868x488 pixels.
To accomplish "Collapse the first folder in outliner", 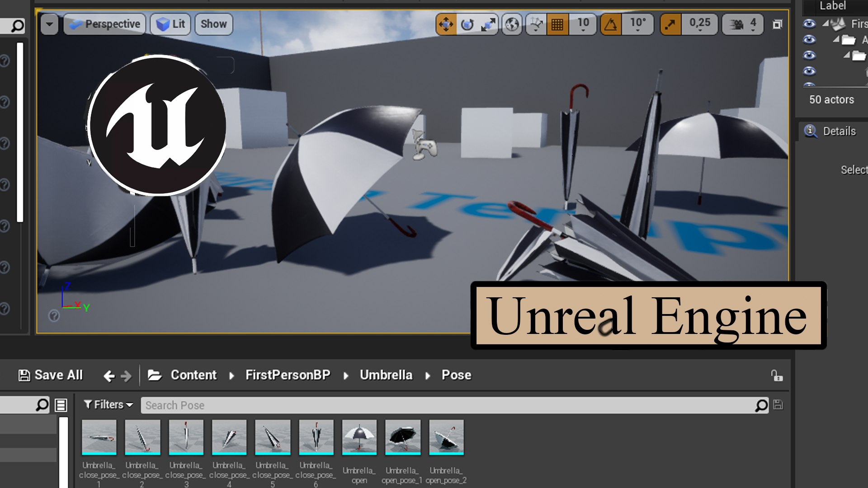I will [836, 40].
